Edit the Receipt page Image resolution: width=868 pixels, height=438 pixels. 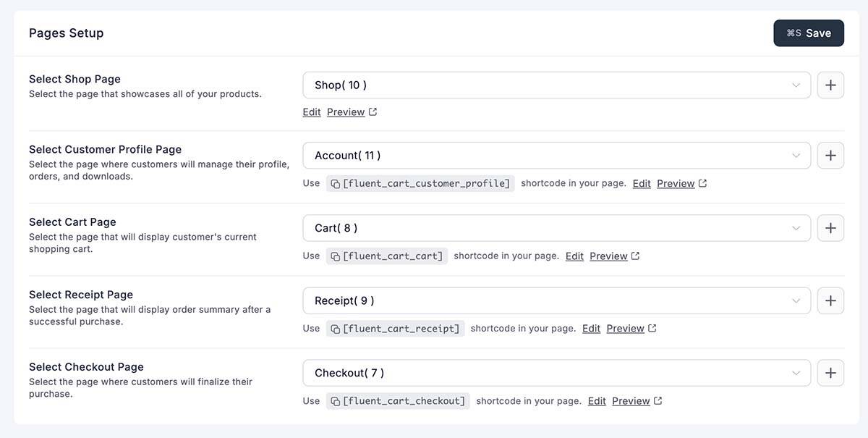pos(591,327)
